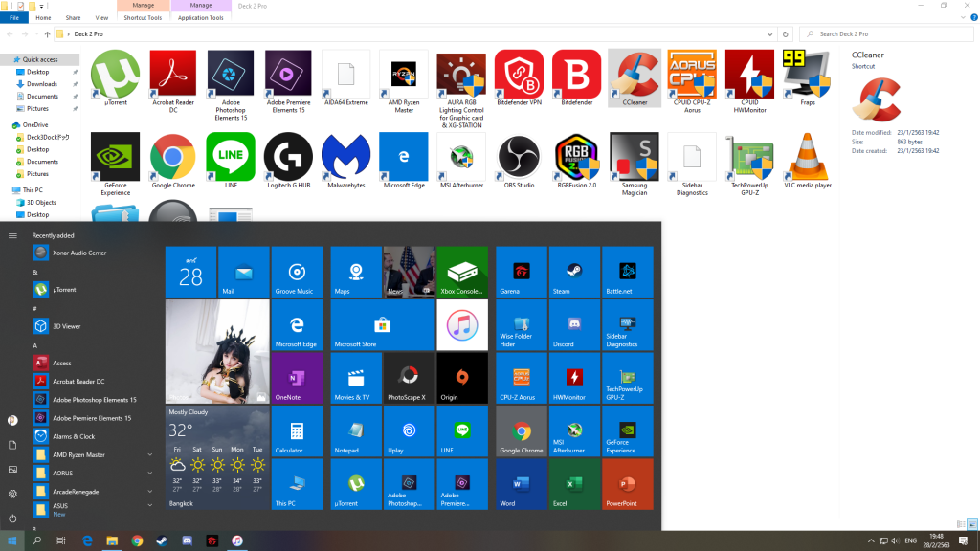Open the Bangkok weather live tile

[217, 458]
